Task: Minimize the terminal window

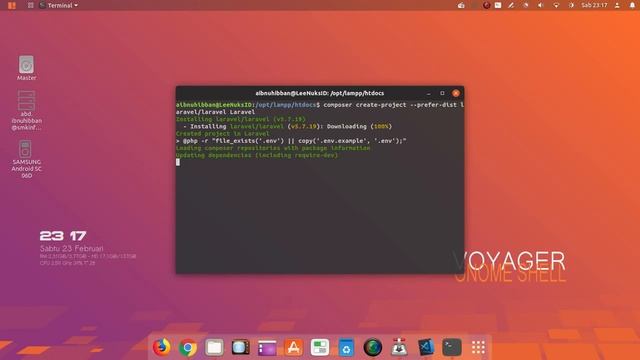Action: 429,93
